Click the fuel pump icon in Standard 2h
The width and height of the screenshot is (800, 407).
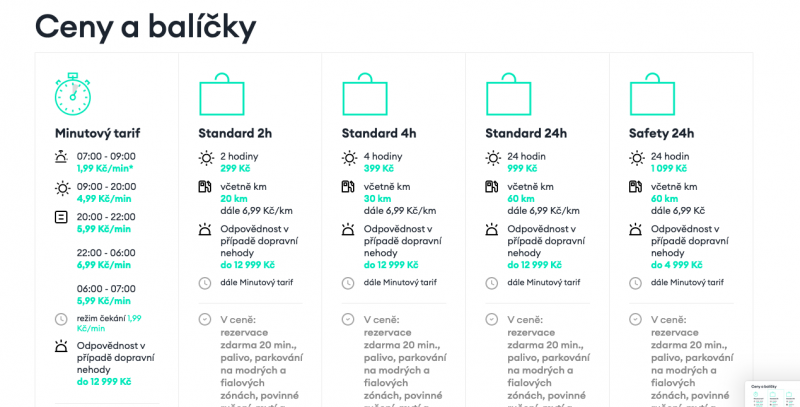pyautogui.click(x=205, y=187)
